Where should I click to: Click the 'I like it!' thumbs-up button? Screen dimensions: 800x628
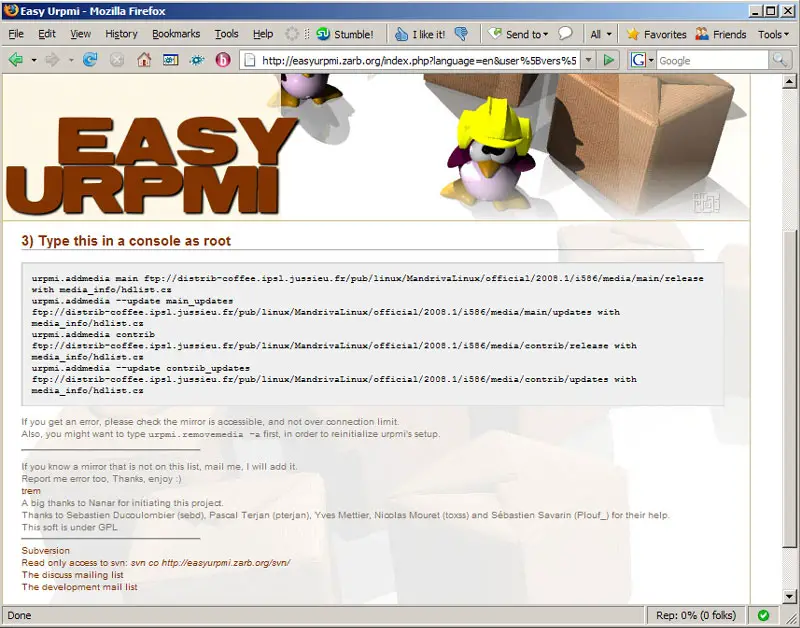click(419, 34)
